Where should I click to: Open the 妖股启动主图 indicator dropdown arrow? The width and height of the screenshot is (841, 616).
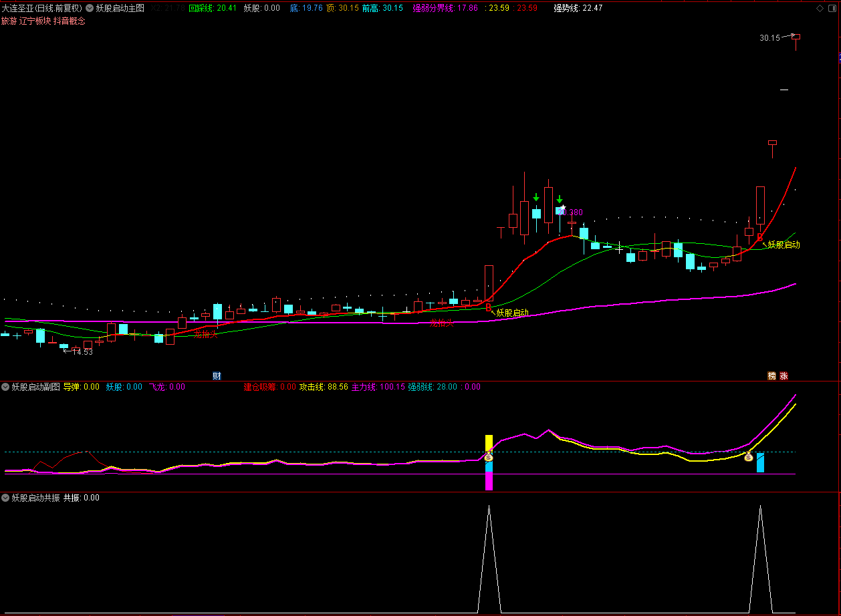(90, 8)
